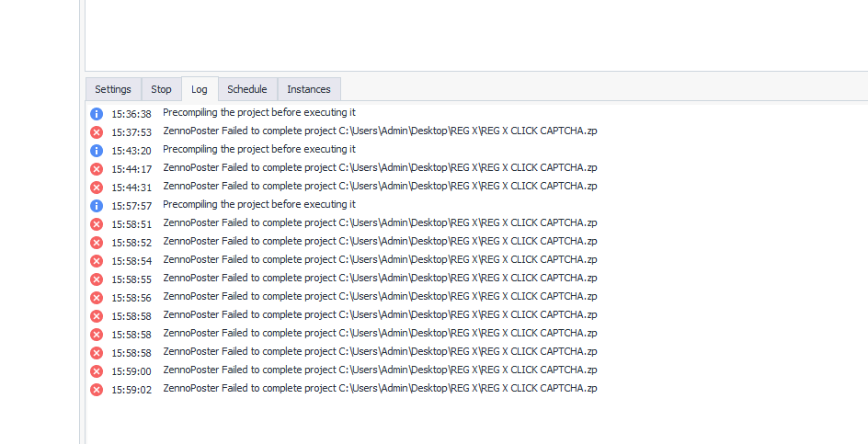
Task: Click Failed to complete message at 15:37:53
Action: pos(380,131)
